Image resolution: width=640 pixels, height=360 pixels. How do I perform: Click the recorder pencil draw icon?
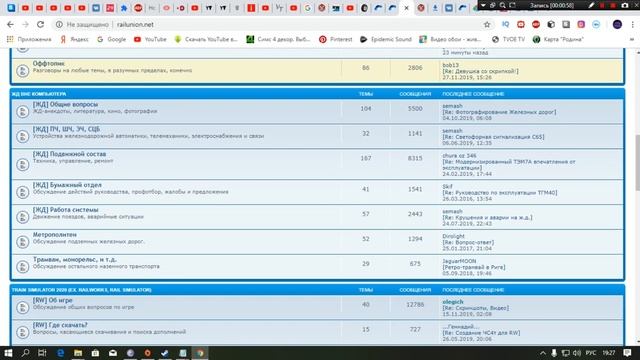click(591, 5)
